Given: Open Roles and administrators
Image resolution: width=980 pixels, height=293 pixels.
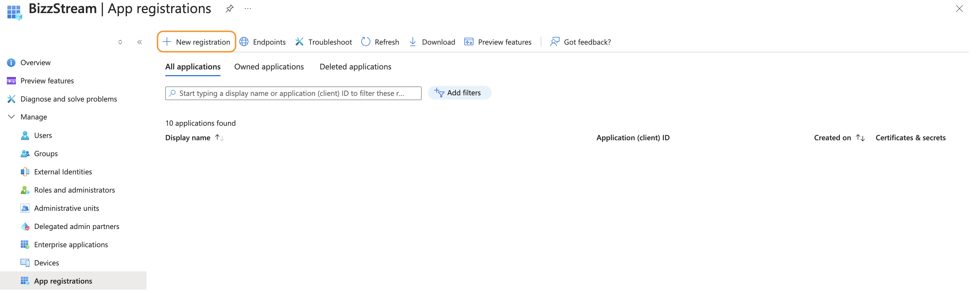Looking at the screenshot, I should (x=74, y=190).
